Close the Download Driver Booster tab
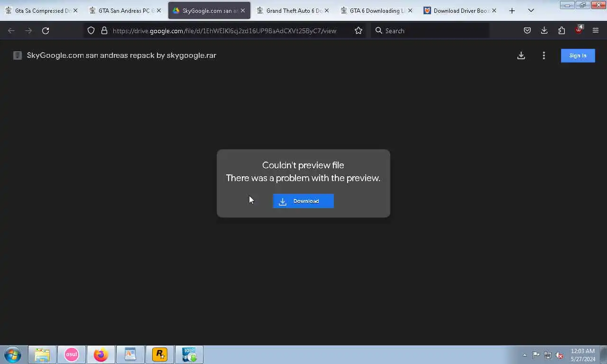The width and height of the screenshot is (607, 364). 494,10
